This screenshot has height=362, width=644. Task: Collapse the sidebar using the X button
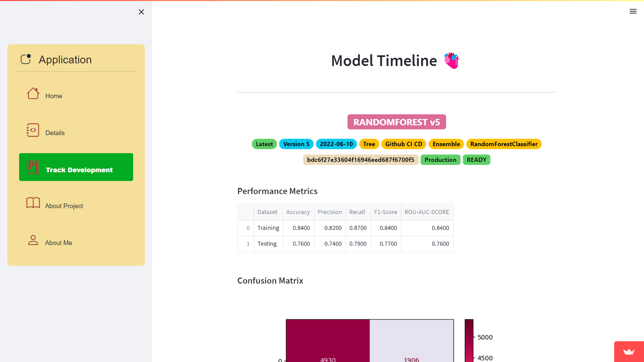pos(141,12)
